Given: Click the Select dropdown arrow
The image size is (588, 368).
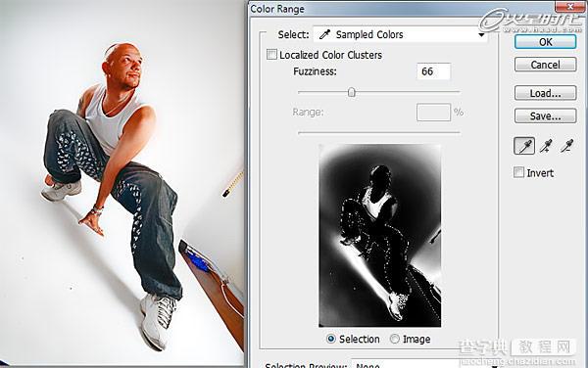Looking at the screenshot, I should [x=481, y=35].
